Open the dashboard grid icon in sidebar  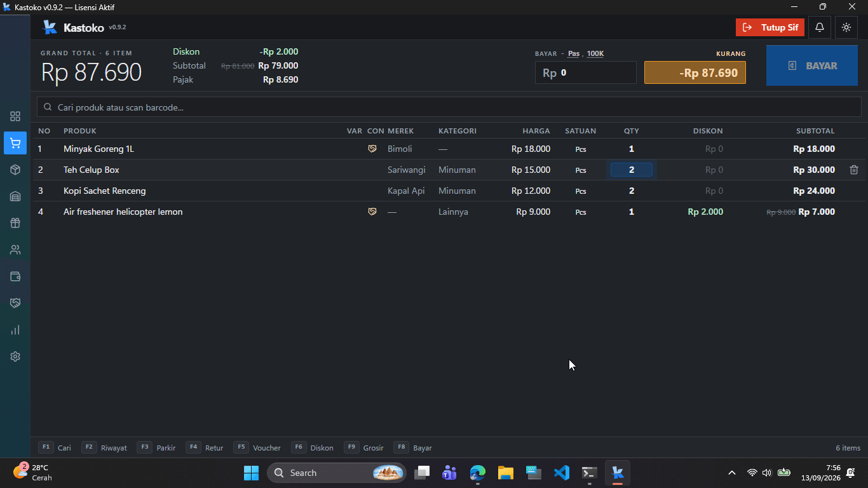[15, 116]
